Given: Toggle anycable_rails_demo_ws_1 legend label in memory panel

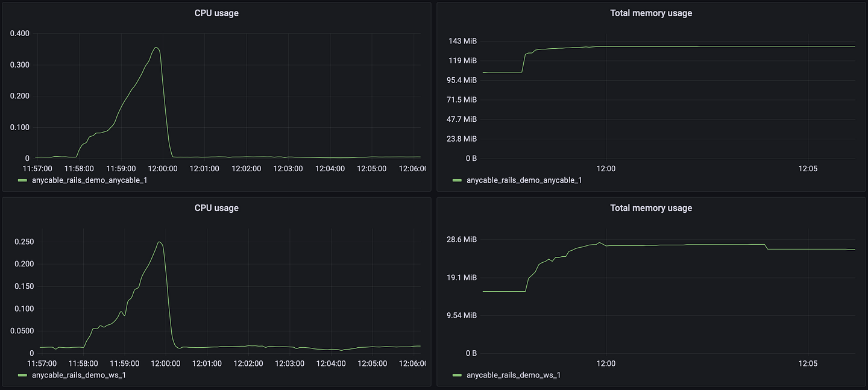Looking at the screenshot, I should point(514,375).
